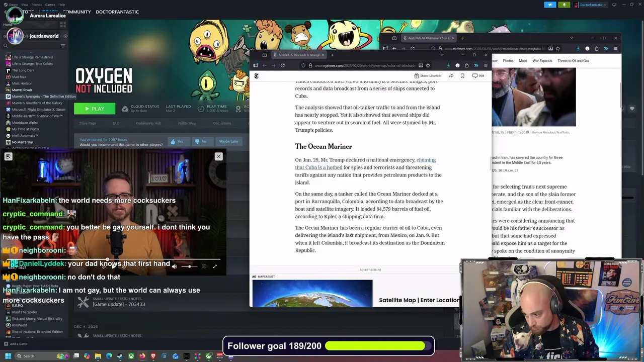
Task: Close the 'A New U.S. Blockade' tab
Action: pyautogui.click(x=323, y=55)
